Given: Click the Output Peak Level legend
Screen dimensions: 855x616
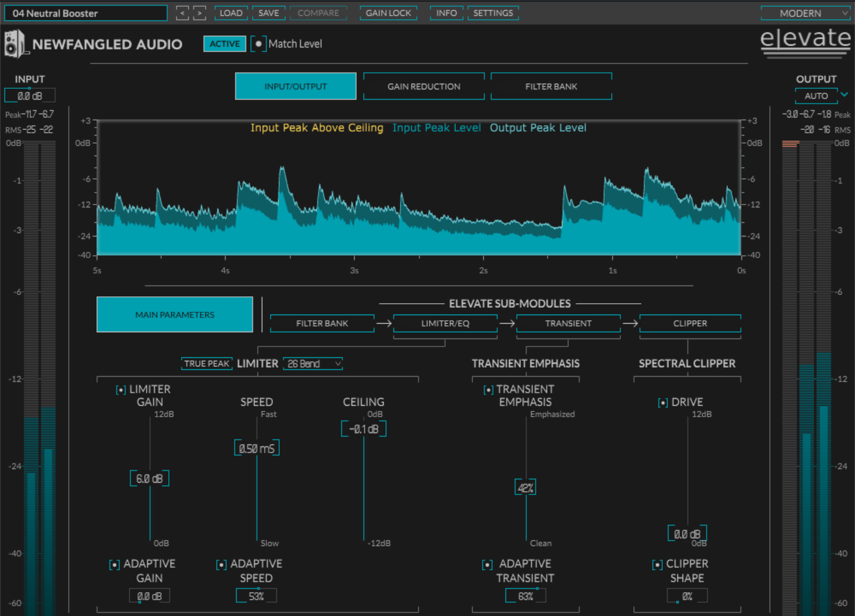Looking at the screenshot, I should [x=538, y=128].
